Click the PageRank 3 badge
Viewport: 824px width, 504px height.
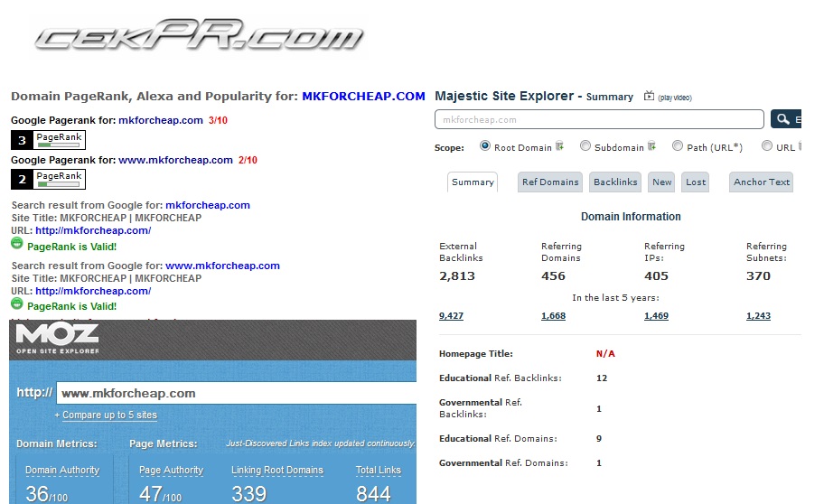coord(49,140)
